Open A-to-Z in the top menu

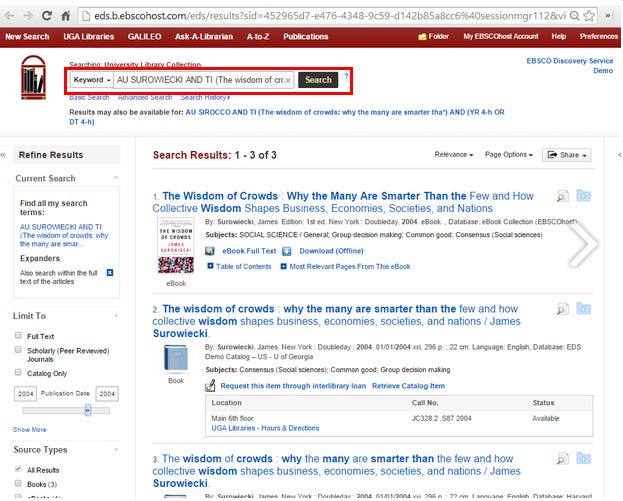[x=258, y=37]
